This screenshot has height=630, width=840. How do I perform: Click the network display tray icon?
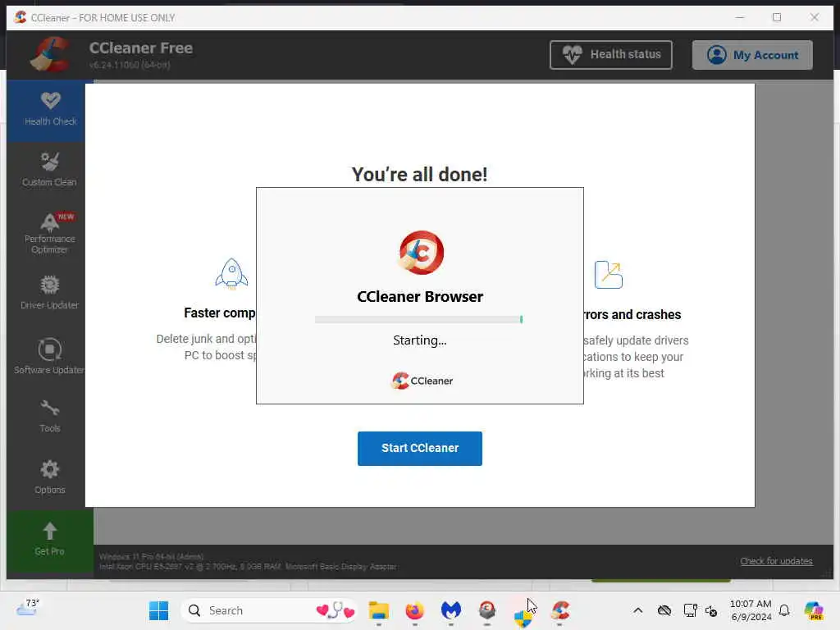(x=690, y=610)
